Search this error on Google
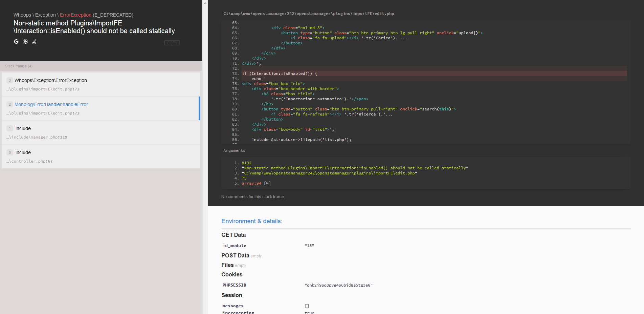This screenshot has width=644, height=314. (x=16, y=41)
